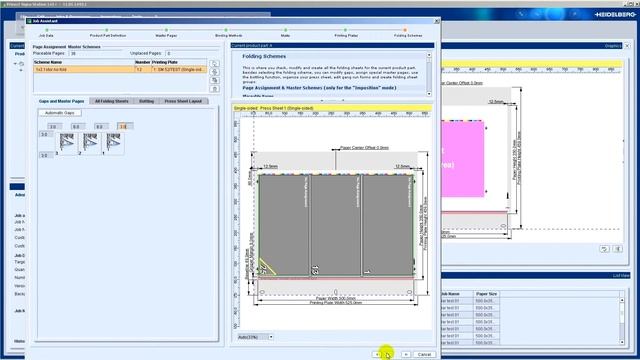Click the third icon beside the scheme table
The image size is (640, 360).
coord(214,80)
